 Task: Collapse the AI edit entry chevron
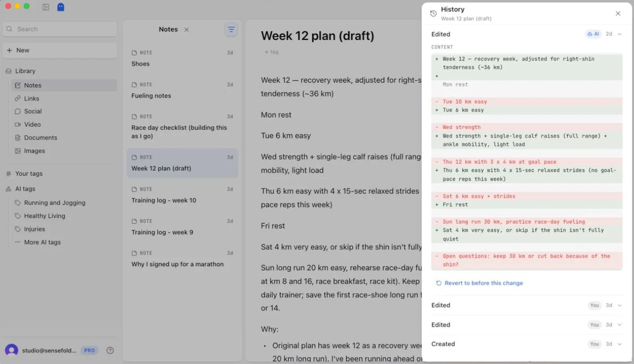click(619, 34)
